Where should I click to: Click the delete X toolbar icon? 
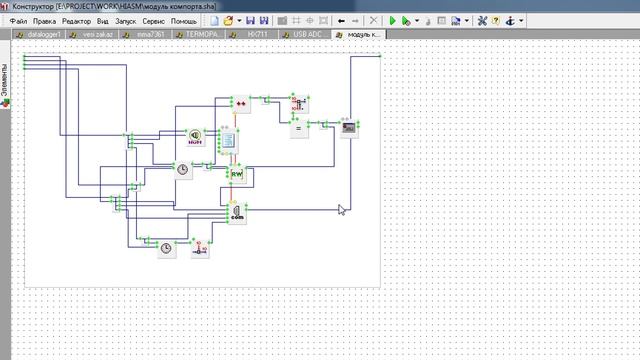(373, 21)
